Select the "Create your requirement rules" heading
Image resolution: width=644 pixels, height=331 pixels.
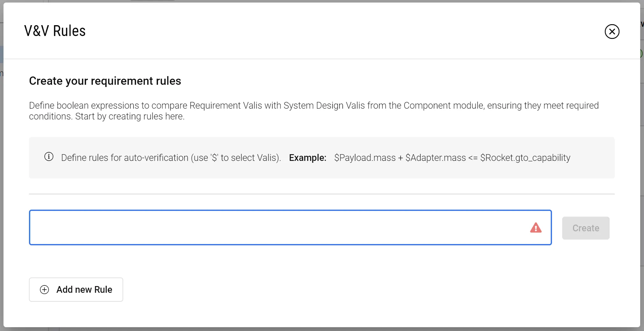[x=105, y=81]
